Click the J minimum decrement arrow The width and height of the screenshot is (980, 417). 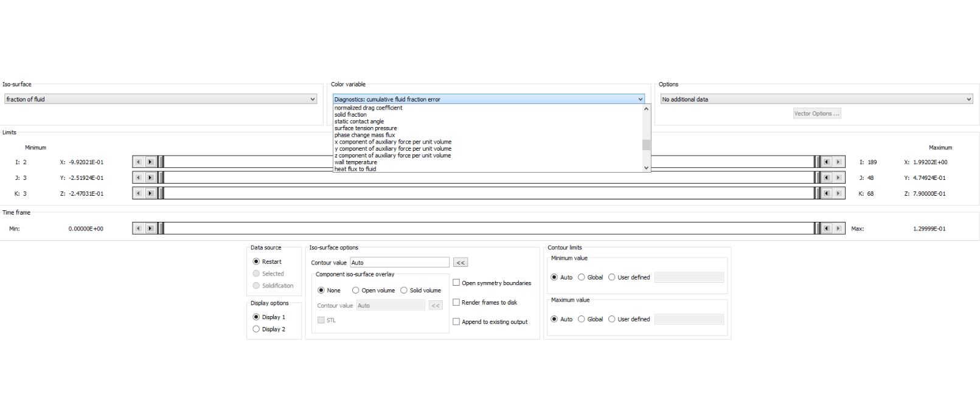click(x=138, y=177)
